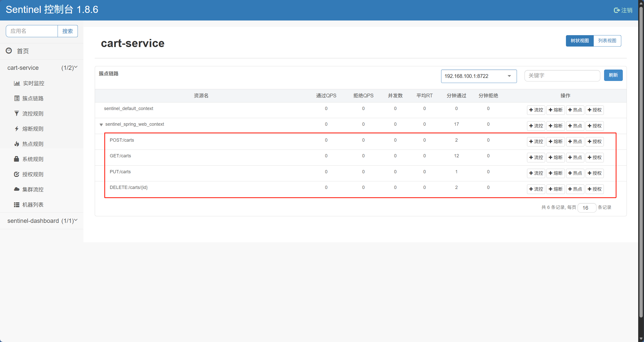Viewport: 644px width, 342px height.
Task: Collapse sentinel_spring_web_context tree node
Action: [x=101, y=125]
